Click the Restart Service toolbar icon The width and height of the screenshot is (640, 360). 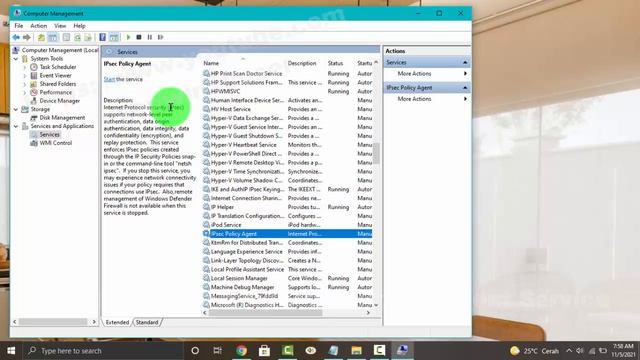(x=160, y=38)
